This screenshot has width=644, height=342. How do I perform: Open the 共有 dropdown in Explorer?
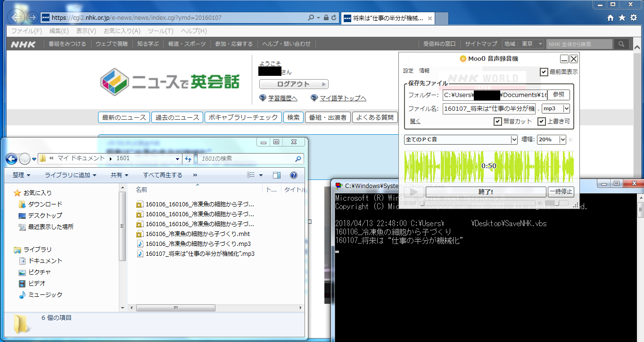[119, 175]
